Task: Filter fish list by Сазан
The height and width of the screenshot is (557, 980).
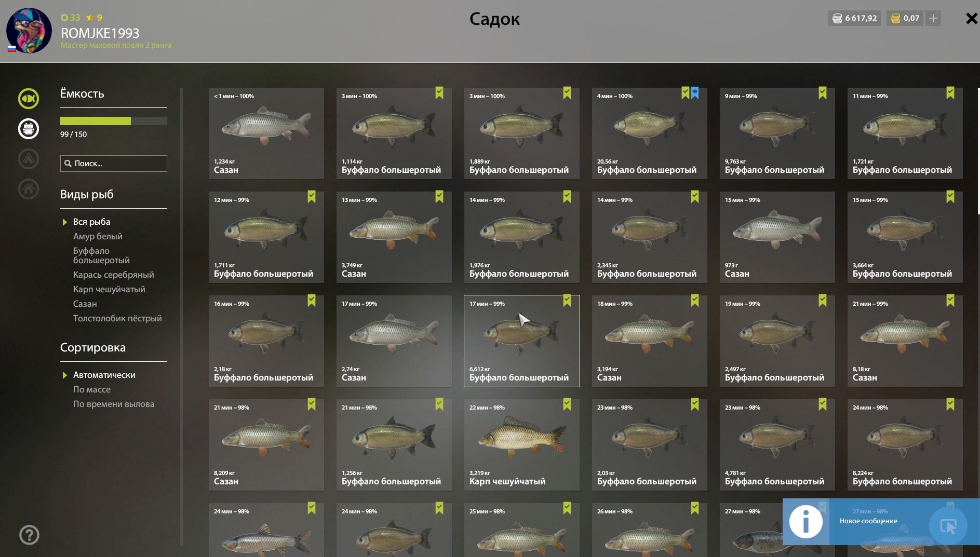Action: tap(85, 304)
